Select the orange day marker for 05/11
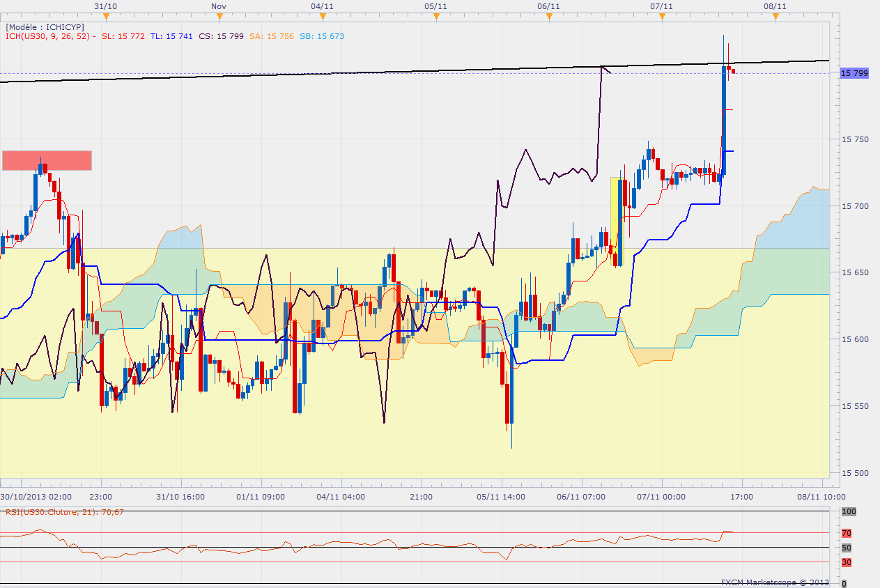 (x=435, y=17)
